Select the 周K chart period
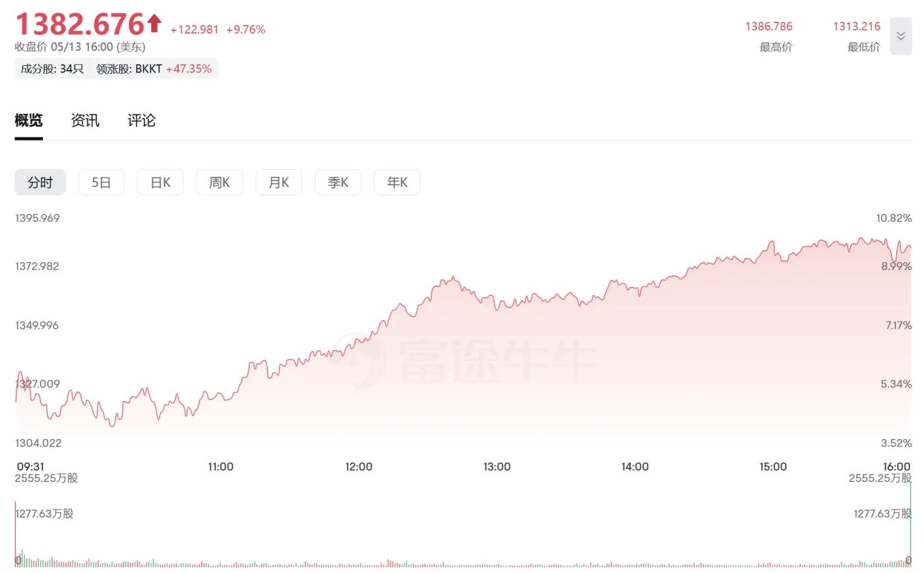Screen dimensions: 924x573 pos(219,182)
